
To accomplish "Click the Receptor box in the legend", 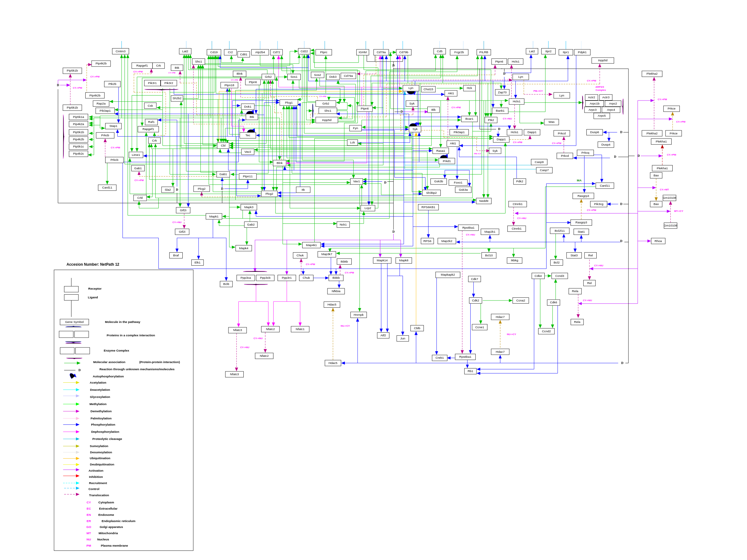I will tap(71, 289).
